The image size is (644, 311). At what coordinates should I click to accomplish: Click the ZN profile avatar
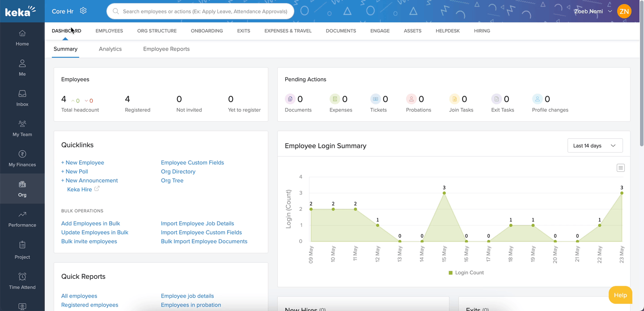[624, 11]
